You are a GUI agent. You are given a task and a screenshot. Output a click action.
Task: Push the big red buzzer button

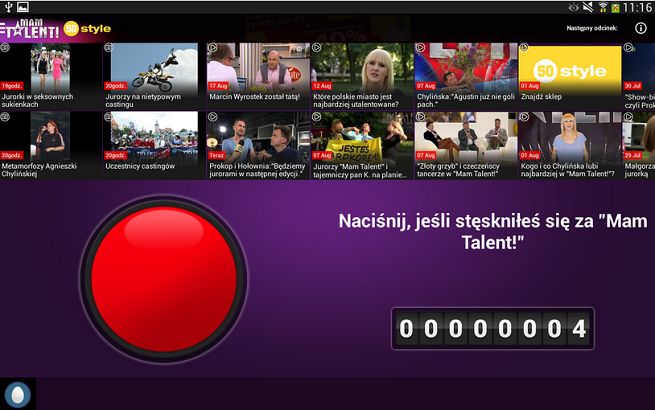point(164,279)
